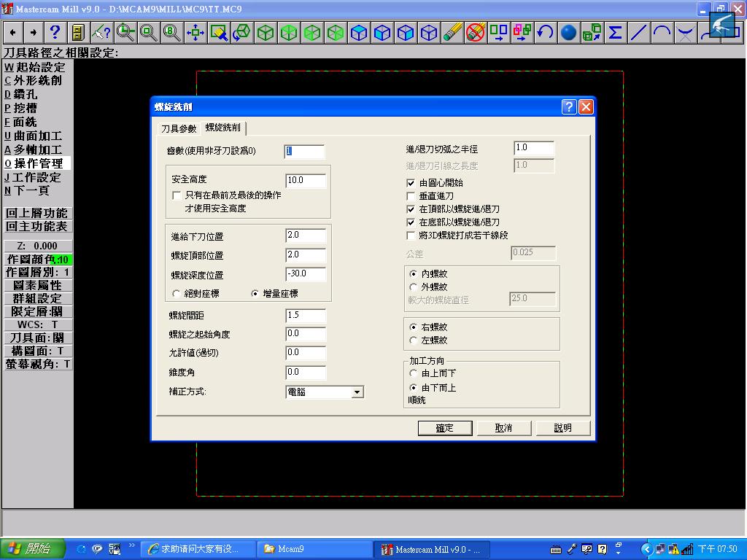Viewport: 747px width, 560px height.
Task: Click the unzoom magnifier icon
Action: point(148,32)
